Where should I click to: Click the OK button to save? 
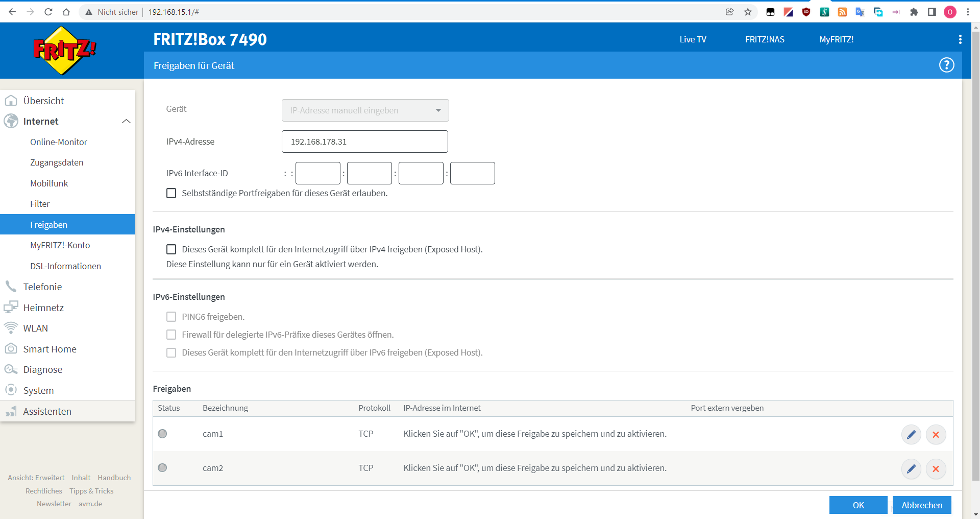pyautogui.click(x=858, y=505)
